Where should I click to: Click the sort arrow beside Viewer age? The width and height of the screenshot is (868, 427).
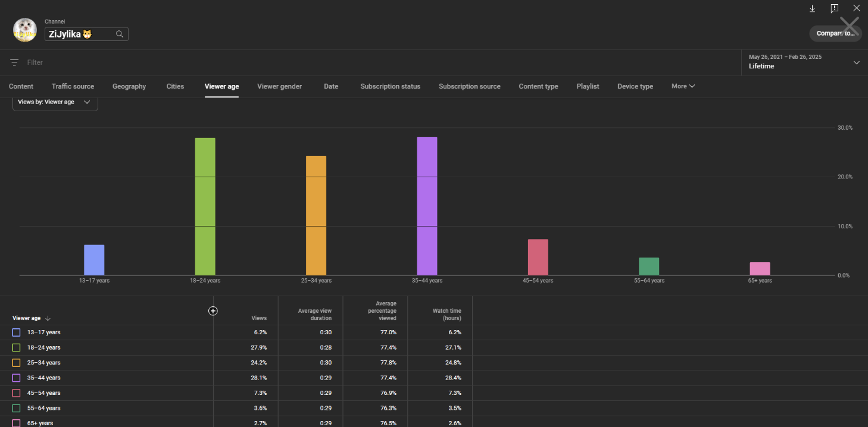coord(48,318)
